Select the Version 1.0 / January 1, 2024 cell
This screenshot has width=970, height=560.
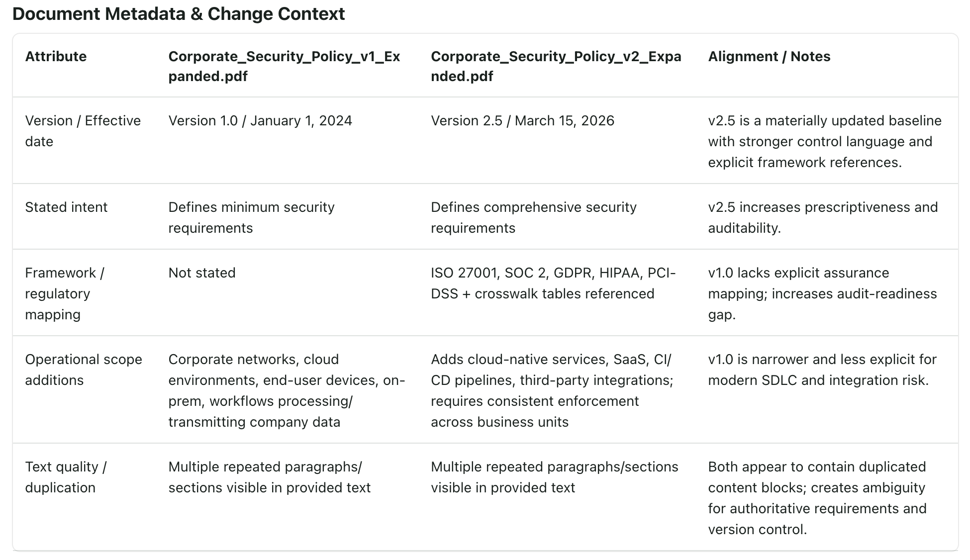pyautogui.click(x=260, y=121)
